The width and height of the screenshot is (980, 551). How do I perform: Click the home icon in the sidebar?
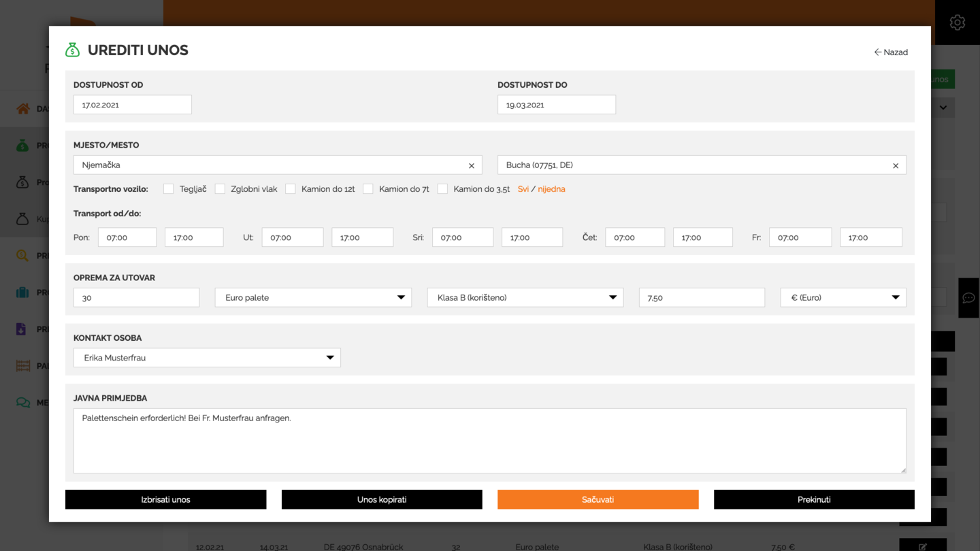[x=23, y=109]
